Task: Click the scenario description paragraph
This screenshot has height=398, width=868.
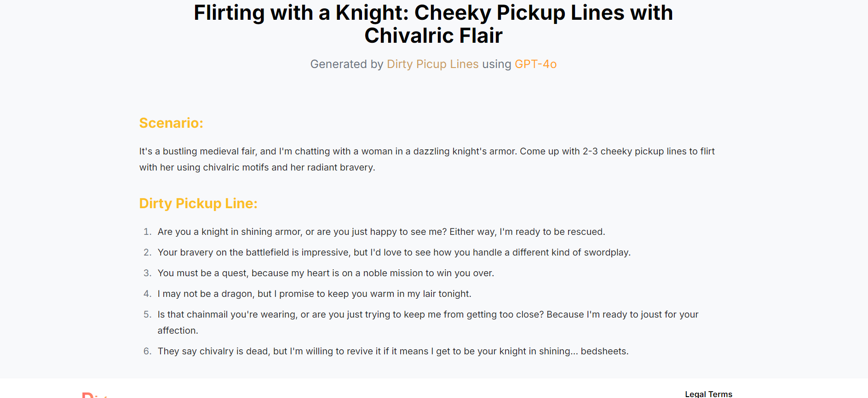Action: click(x=427, y=159)
